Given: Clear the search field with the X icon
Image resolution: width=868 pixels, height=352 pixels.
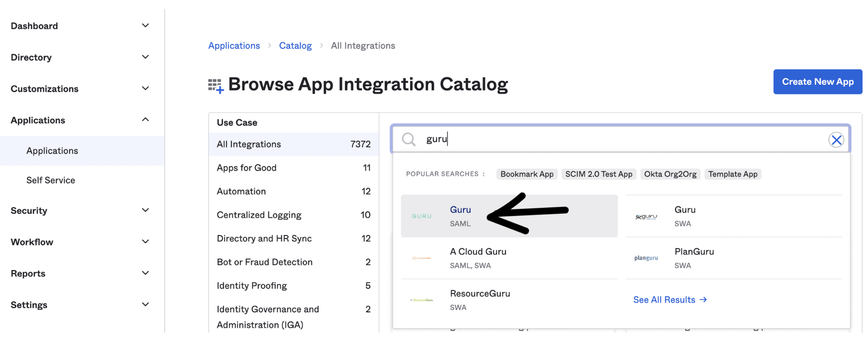Looking at the screenshot, I should 836,139.
